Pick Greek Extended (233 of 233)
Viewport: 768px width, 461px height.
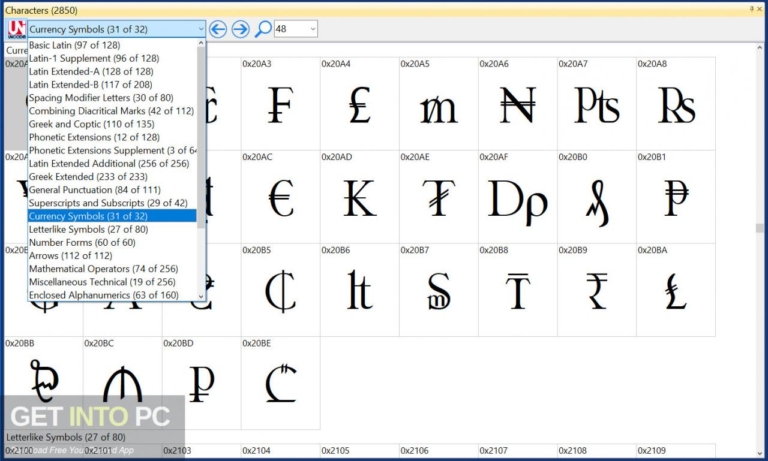point(112,177)
